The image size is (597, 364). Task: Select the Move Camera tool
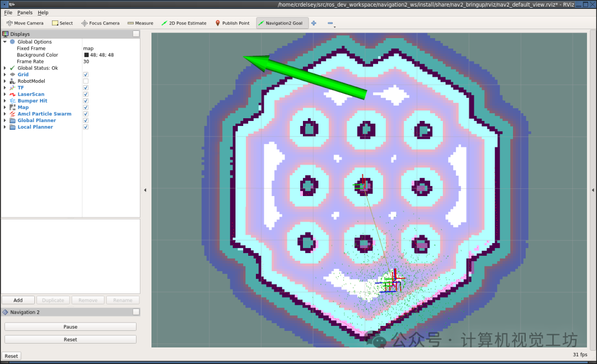tap(25, 23)
